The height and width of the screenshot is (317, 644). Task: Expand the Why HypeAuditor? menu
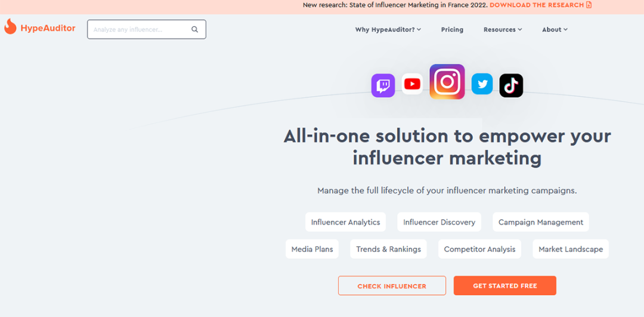point(388,30)
